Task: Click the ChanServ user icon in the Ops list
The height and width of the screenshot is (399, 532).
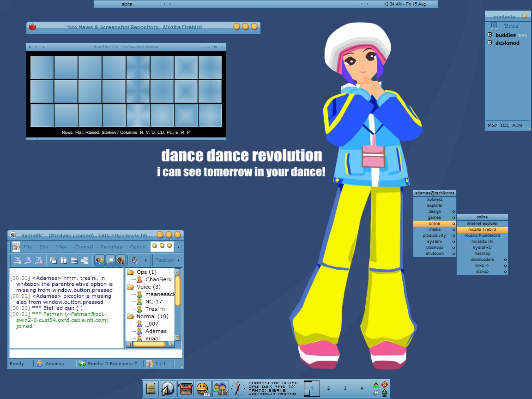Action: pyautogui.click(x=139, y=279)
